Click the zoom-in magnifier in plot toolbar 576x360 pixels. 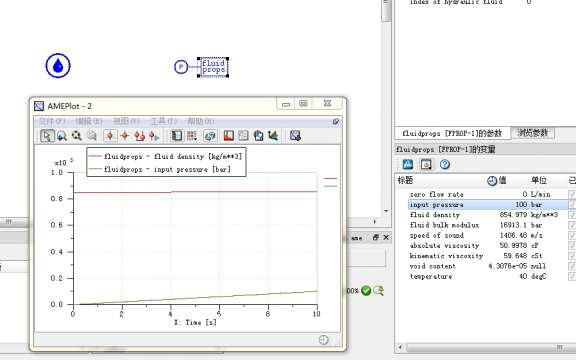coord(62,136)
